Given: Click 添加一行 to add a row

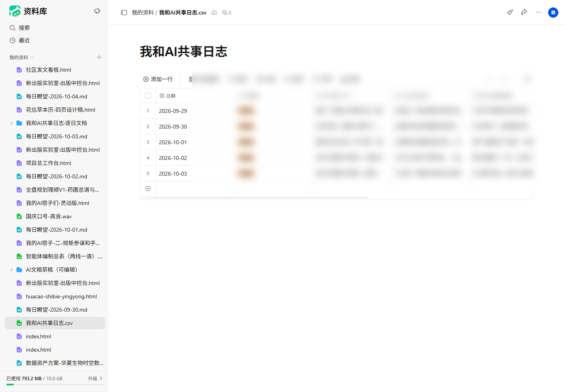Looking at the screenshot, I should coord(158,79).
